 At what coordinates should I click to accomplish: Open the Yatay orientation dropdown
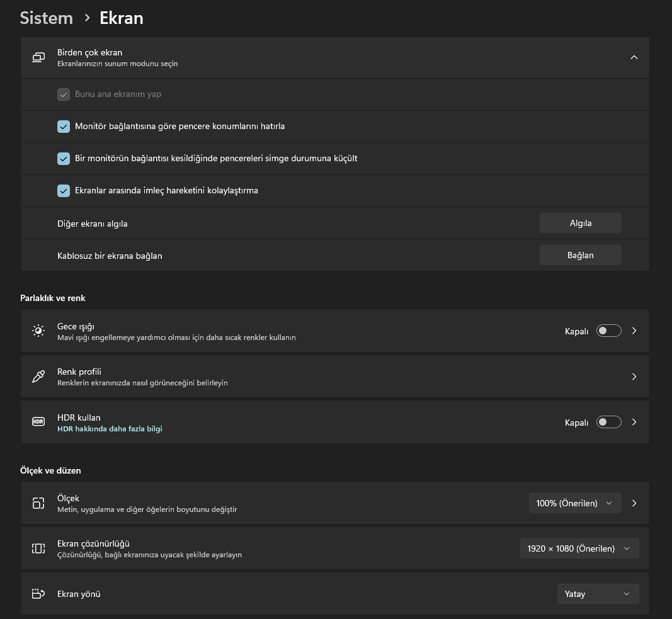pyautogui.click(x=598, y=594)
